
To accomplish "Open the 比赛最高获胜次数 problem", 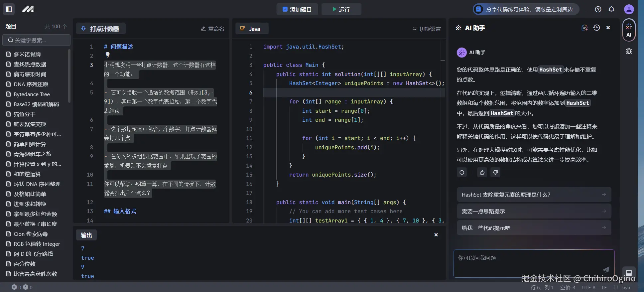I will [36, 274].
